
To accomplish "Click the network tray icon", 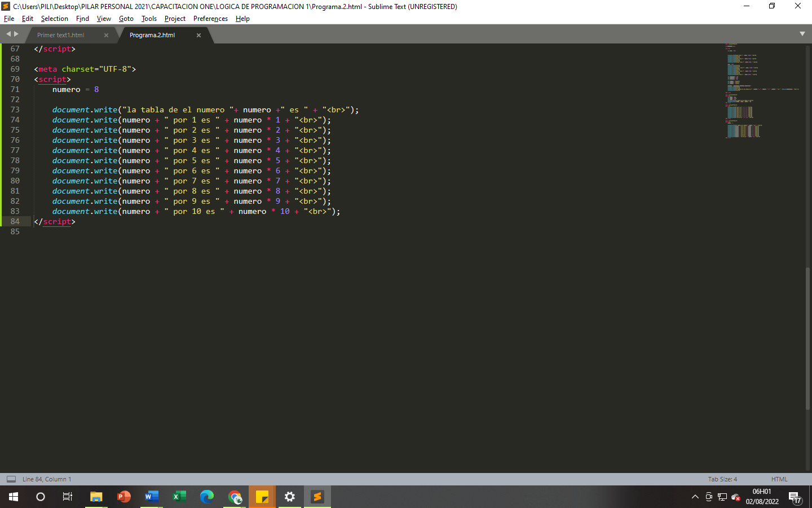I will pos(722,497).
